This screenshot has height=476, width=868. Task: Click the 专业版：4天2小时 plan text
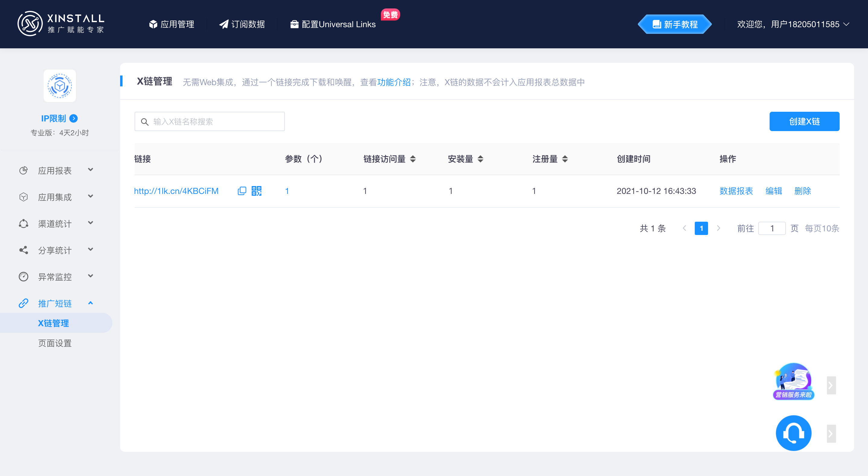point(60,133)
